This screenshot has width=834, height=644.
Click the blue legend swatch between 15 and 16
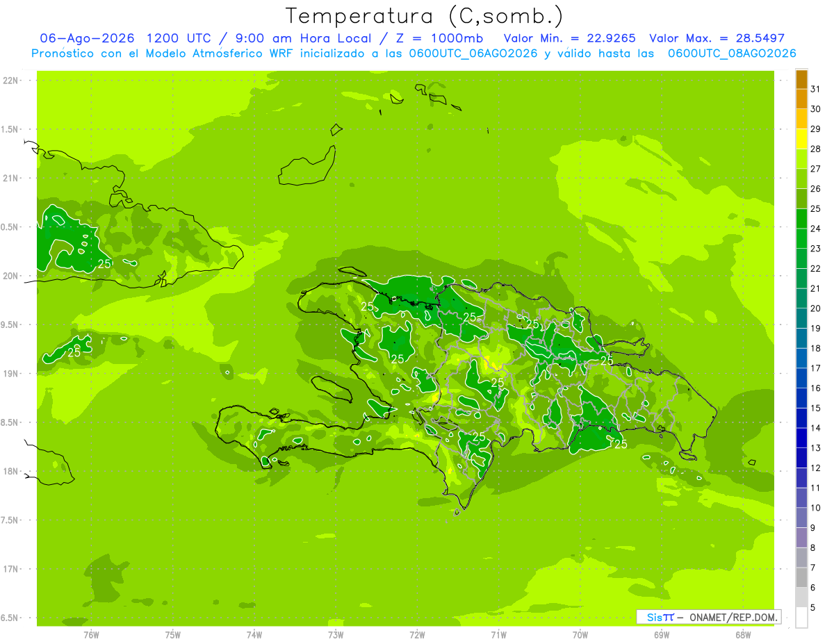coord(801,398)
